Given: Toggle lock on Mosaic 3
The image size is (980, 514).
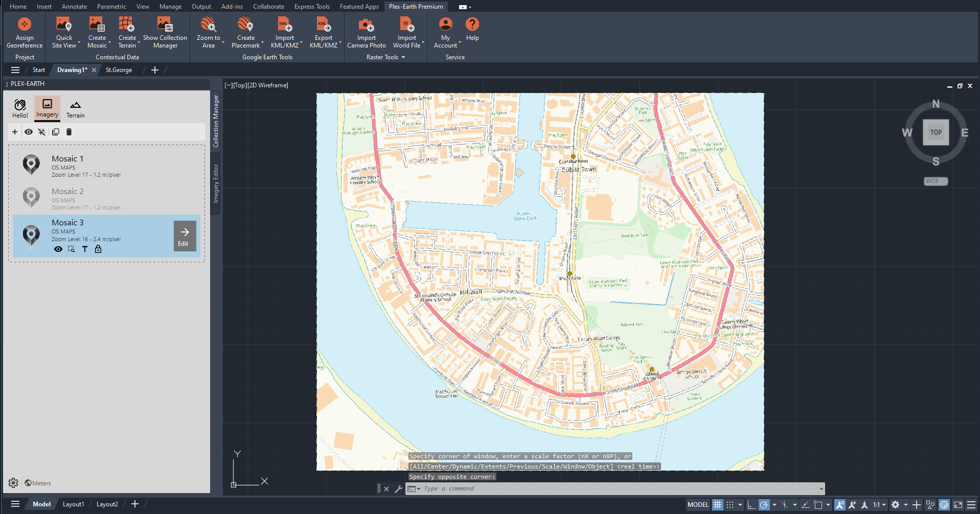Looking at the screenshot, I should click(98, 249).
